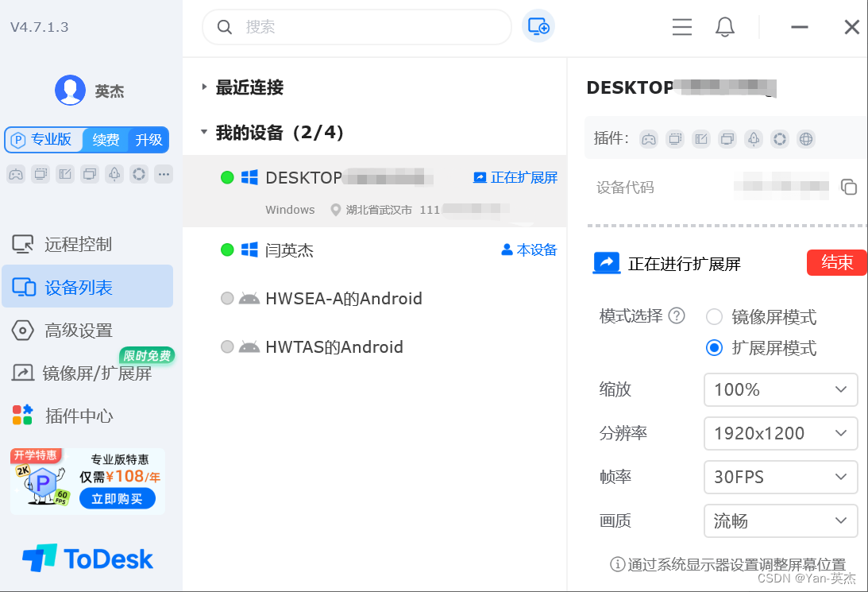Click the username 英杰
This screenshot has height=592, width=868.
coord(109,91)
